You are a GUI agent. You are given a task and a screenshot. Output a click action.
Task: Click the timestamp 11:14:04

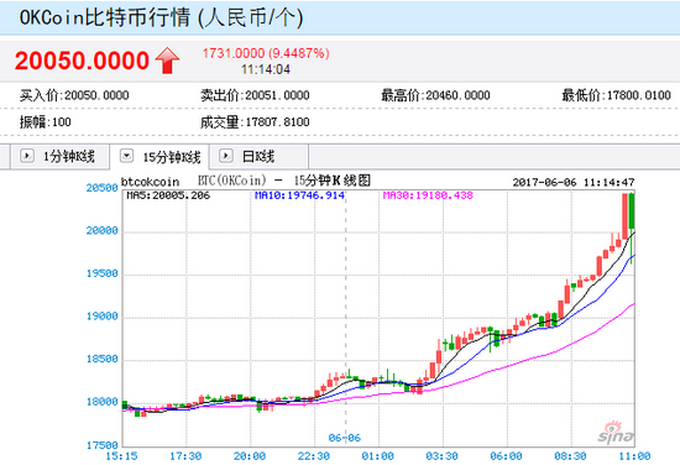click(265, 69)
